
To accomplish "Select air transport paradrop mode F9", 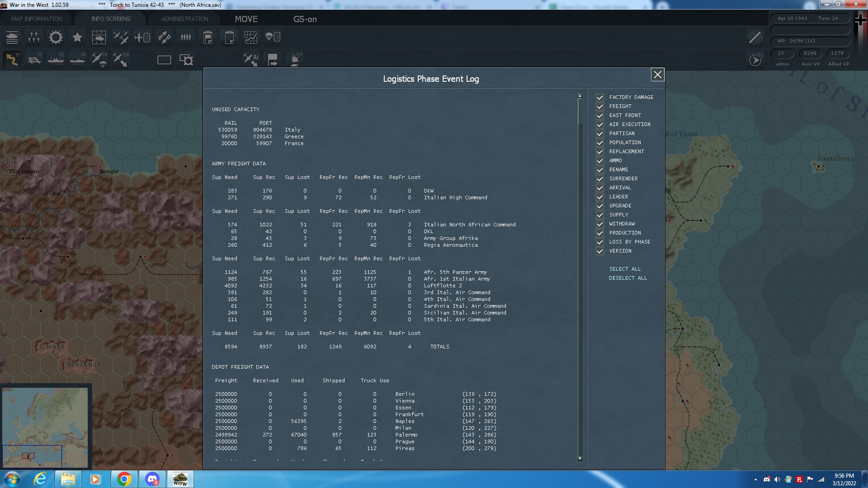I will (99, 60).
